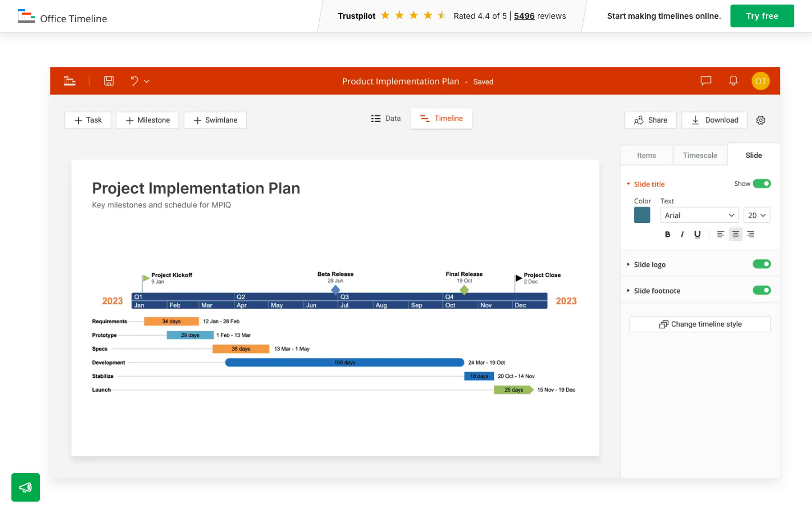Open settings gear next to Download
Viewport: 812px width, 513px height.
click(761, 120)
